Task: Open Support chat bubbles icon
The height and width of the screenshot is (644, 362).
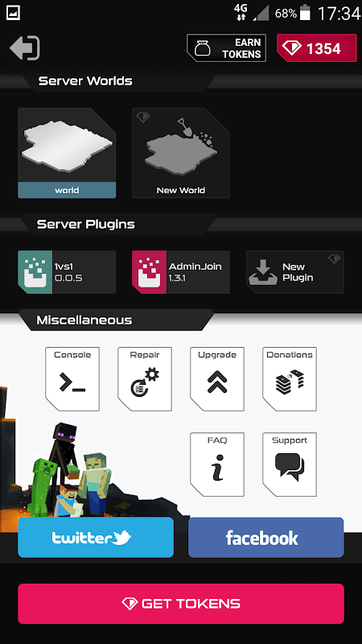Action: pos(290,464)
